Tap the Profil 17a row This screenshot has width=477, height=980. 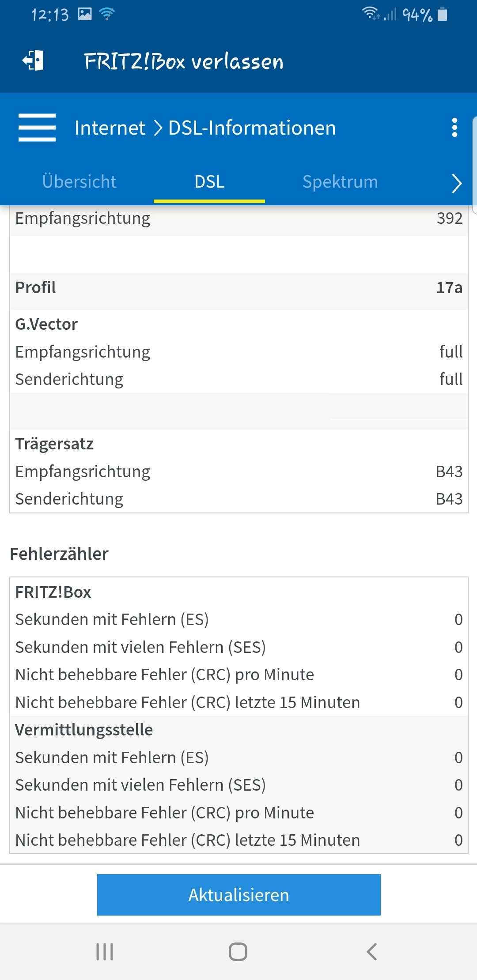238,288
